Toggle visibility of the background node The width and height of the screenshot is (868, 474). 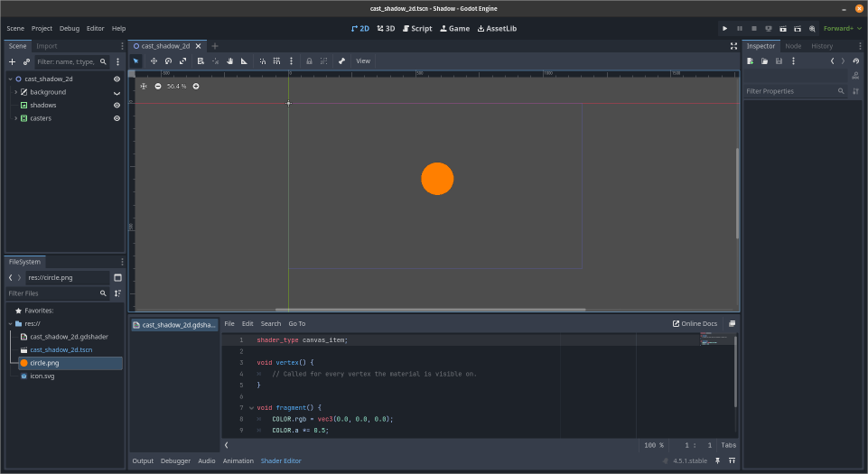(117, 92)
